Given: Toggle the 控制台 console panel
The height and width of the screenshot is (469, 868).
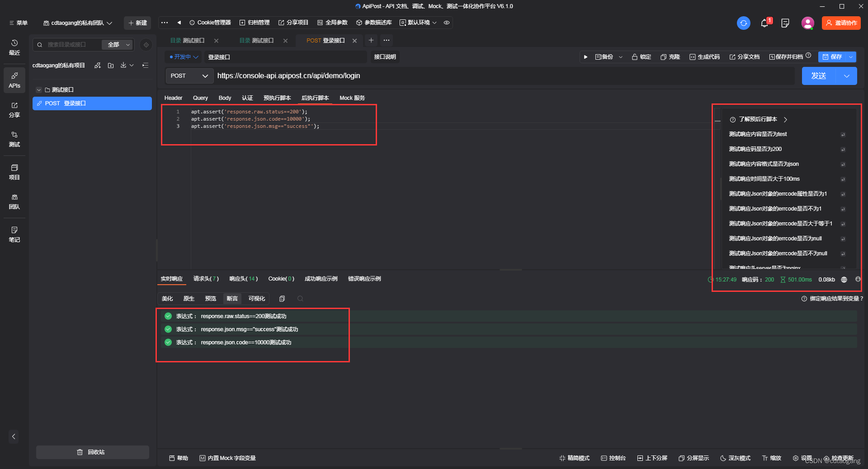Looking at the screenshot, I should click(613, 458).
